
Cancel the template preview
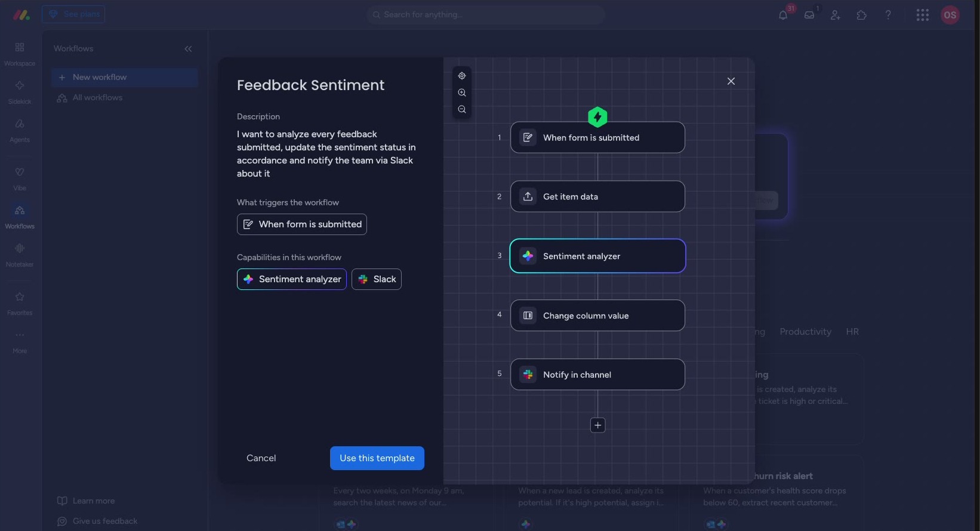[x=261, y=458]
